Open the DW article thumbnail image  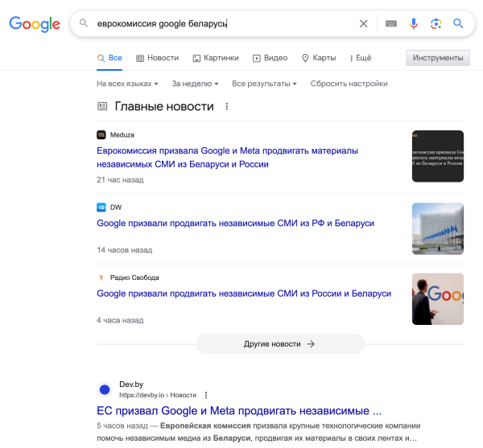(x=437, y=229)
